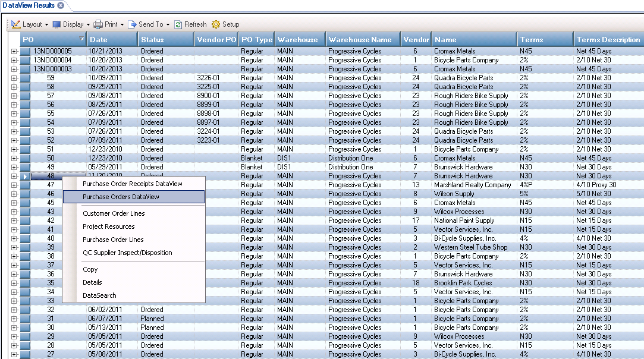The height and width of the screenshot is (359, 644).
Task: Choose Purchase Orders DataView menu entry
Action: click(x=133, y=197)
